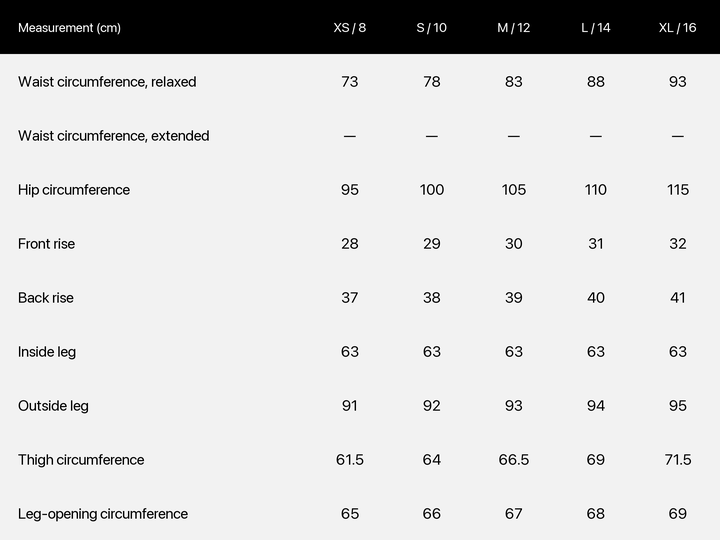Click the Back rise row label
This screenshot has height=540, width=720.
point(45,298)
